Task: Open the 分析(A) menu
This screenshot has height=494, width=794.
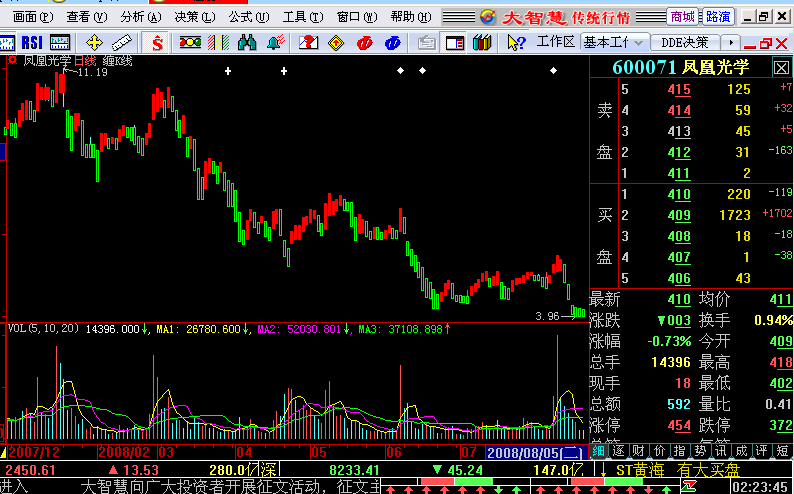Action: click(141, 17)
